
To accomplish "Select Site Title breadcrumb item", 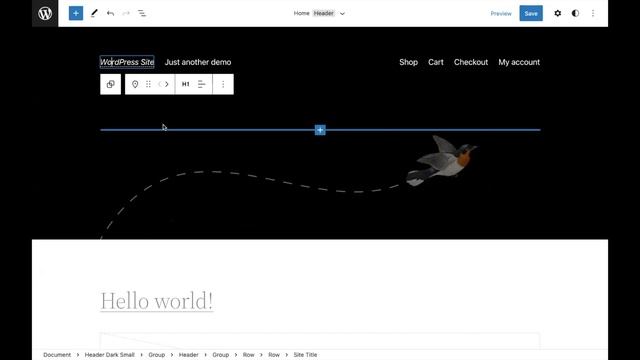I will (x=305, y=355).
